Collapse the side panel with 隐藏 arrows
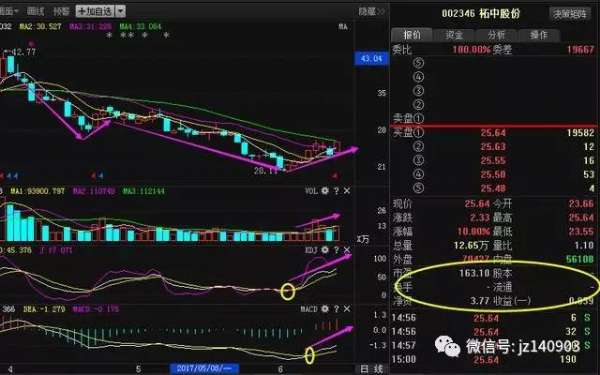 point(371,11)
